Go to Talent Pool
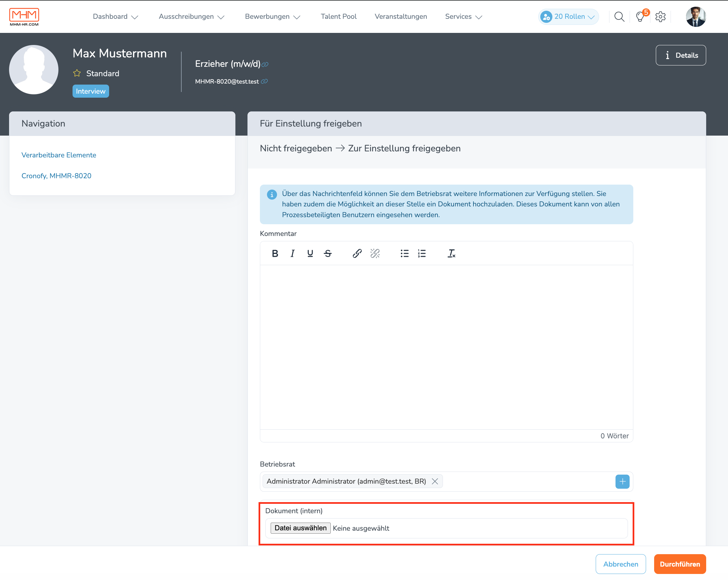This screenshot has width=728, height=580. click(338, 16)
